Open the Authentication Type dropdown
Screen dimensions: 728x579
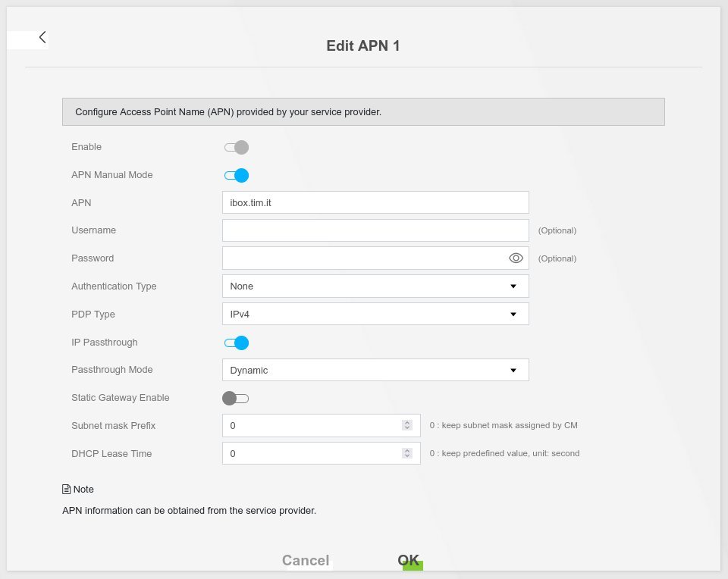pyautogui.click(x=375, y=286)
